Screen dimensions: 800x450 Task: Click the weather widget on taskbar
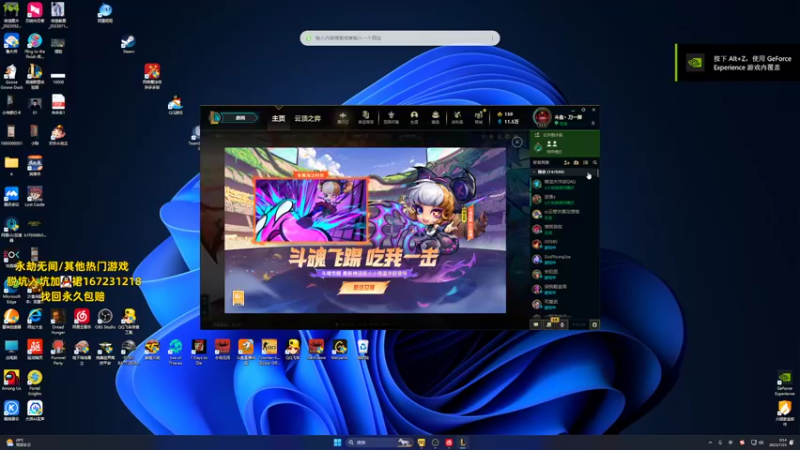click(x=19, y=442)
